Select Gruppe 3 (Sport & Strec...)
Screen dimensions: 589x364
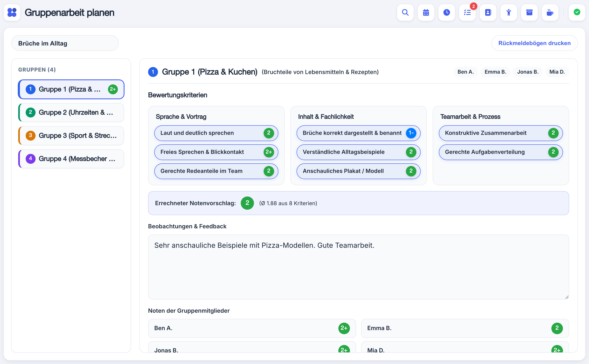click(71, 135)
